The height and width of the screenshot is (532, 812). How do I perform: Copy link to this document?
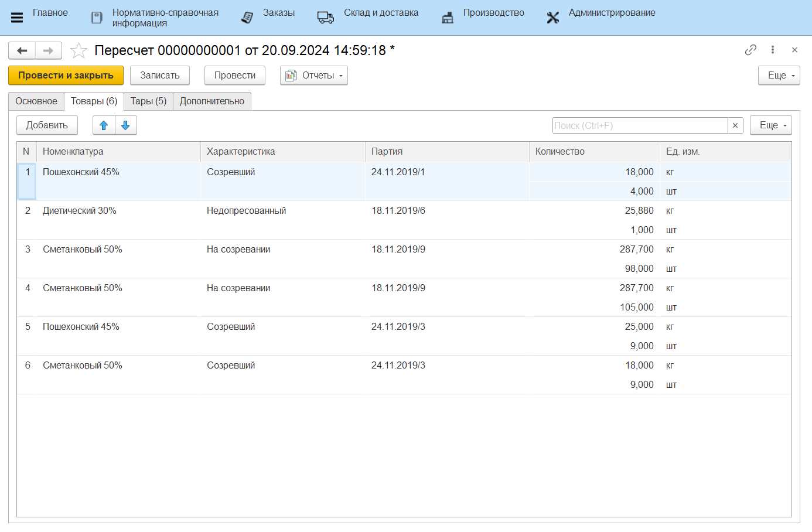750,50
